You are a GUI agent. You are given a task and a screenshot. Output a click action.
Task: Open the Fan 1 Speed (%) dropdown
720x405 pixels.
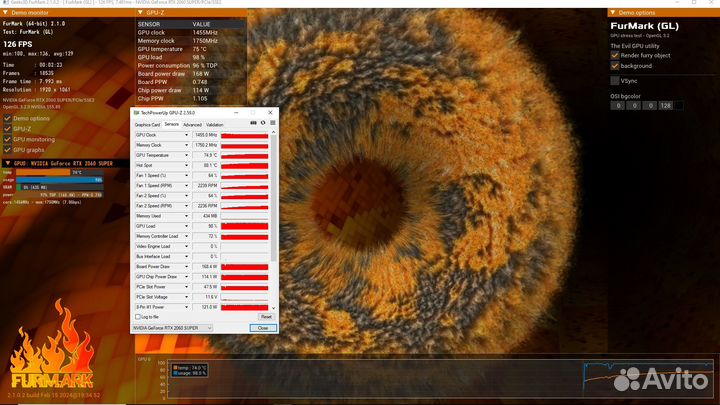pos(186,175)
